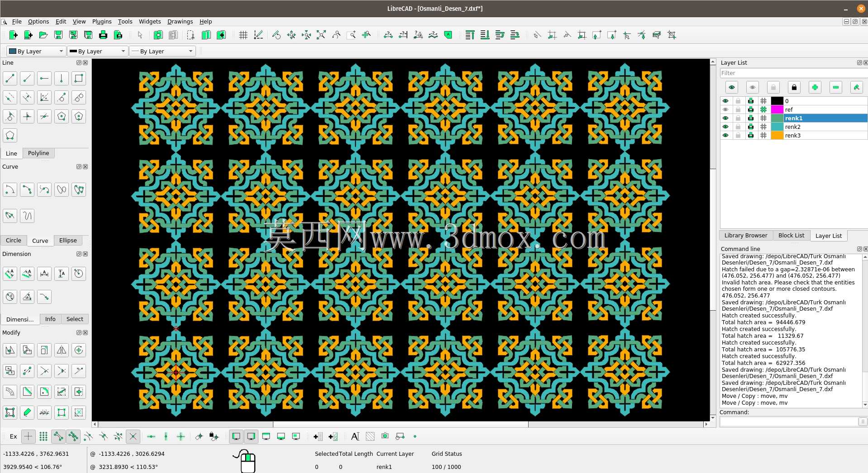Toggle lock on renk1 layer

coord(738,118)
